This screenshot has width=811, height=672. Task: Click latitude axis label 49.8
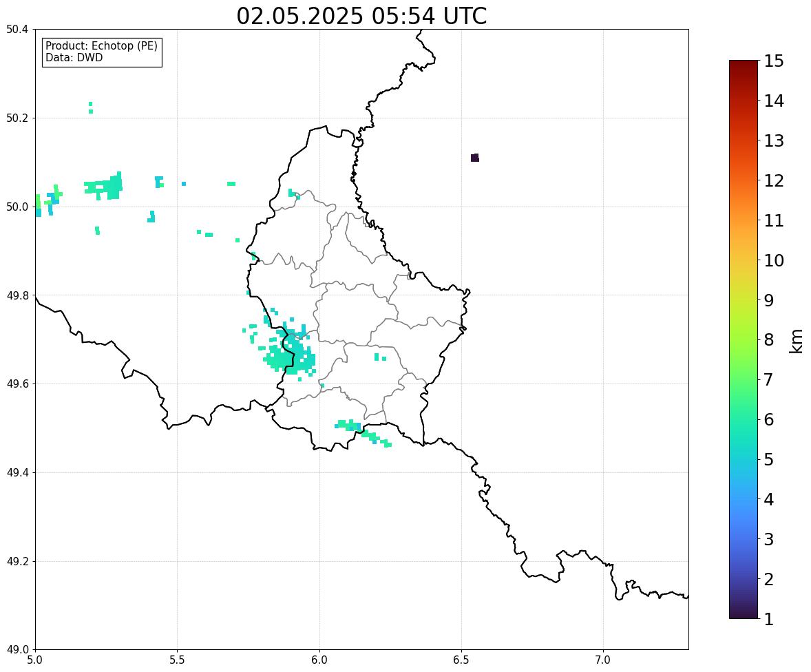tap(17, 295)
